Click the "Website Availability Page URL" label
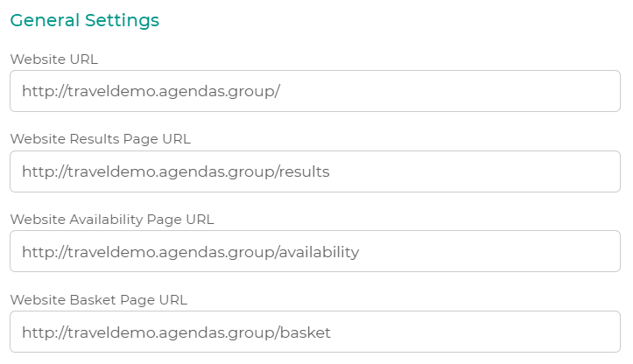 (111, 220)
